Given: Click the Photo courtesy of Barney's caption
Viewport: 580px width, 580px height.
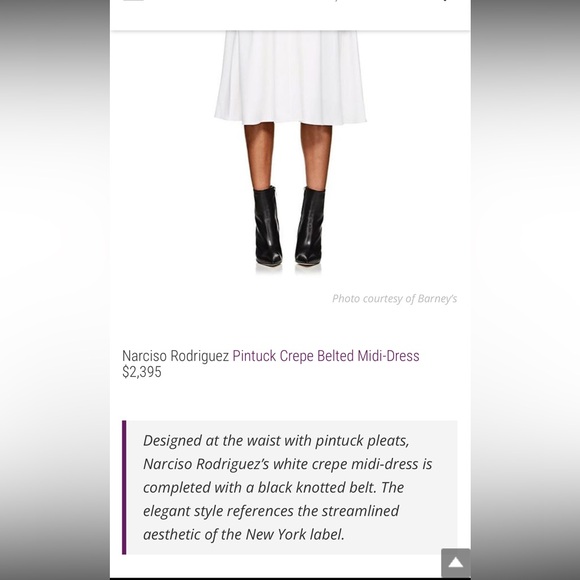Looking at the screenshot, I should [394, 299].
